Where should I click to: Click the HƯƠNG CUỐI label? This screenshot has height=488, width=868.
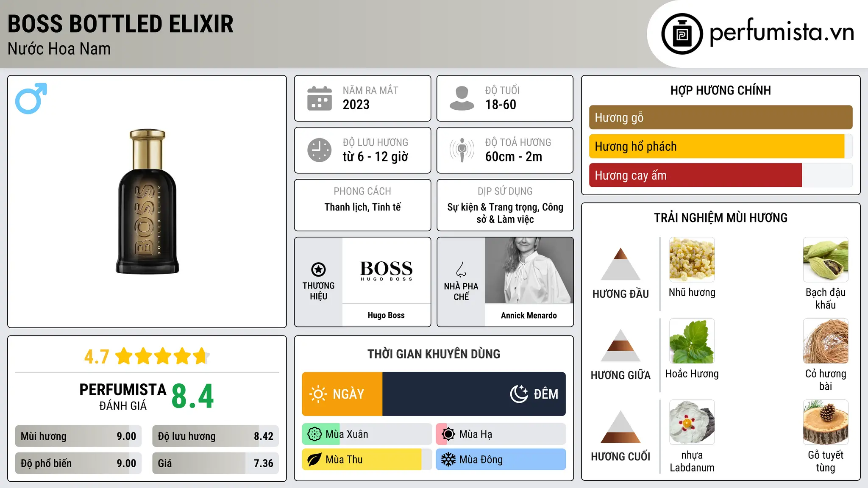point(620,457)
